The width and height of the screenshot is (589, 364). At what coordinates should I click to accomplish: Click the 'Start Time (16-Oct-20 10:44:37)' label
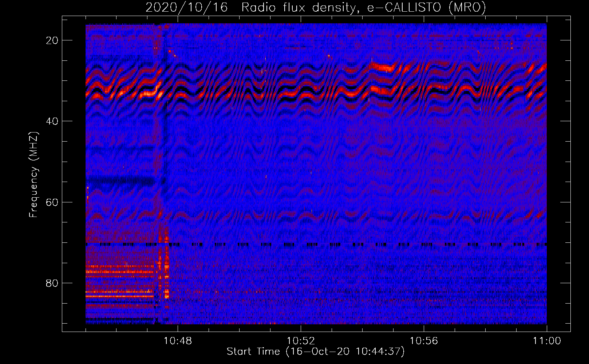(316, 352)
